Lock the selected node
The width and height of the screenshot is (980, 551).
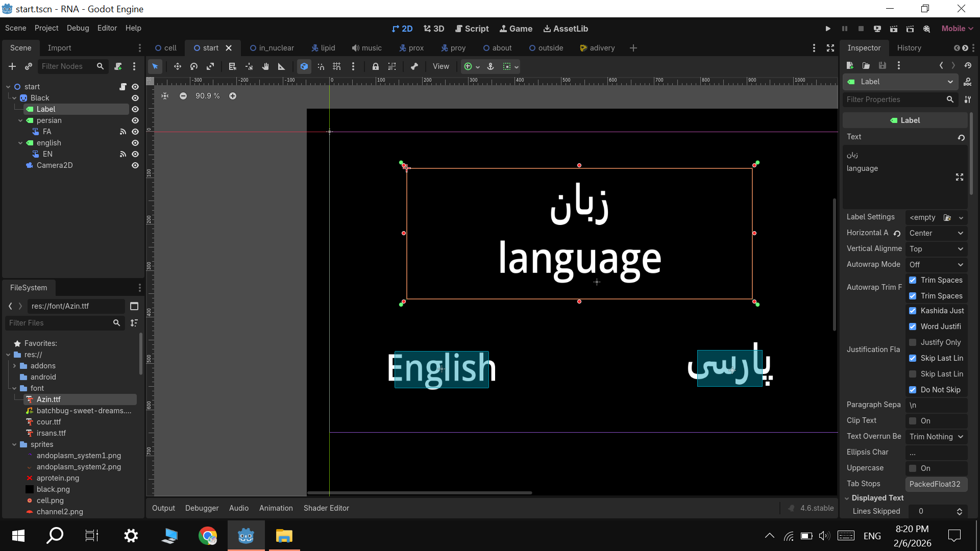click(376, 66)
